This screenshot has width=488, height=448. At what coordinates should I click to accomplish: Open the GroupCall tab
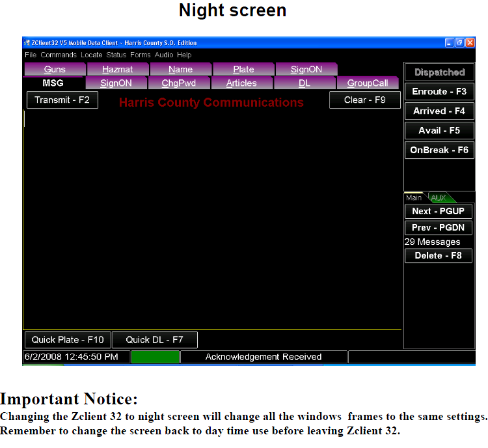(x=368, y=83)
